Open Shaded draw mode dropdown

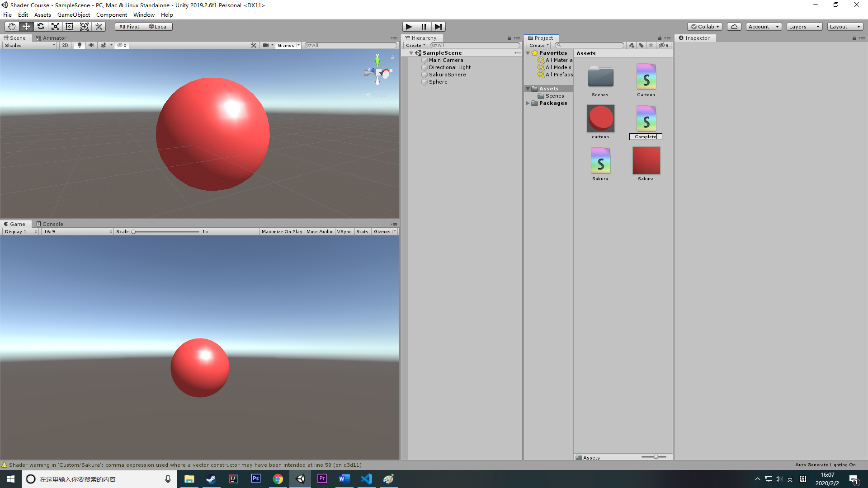(30, 45)
